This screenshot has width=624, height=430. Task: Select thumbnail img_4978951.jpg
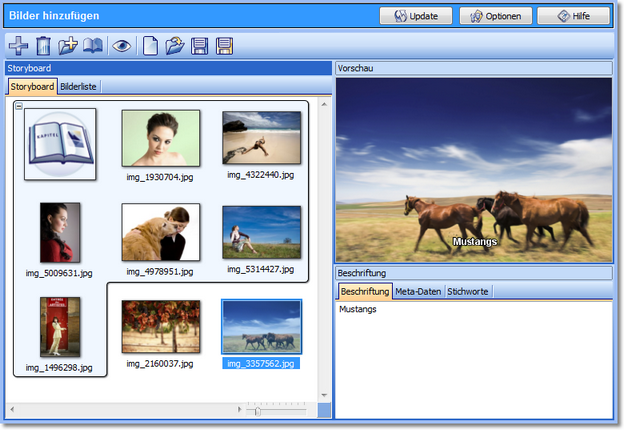click(x=161, y=233)
